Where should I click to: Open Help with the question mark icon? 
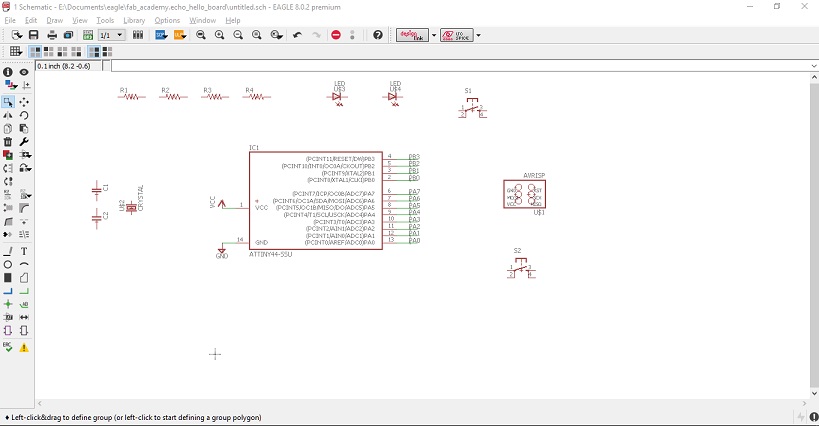click(378, 35)
